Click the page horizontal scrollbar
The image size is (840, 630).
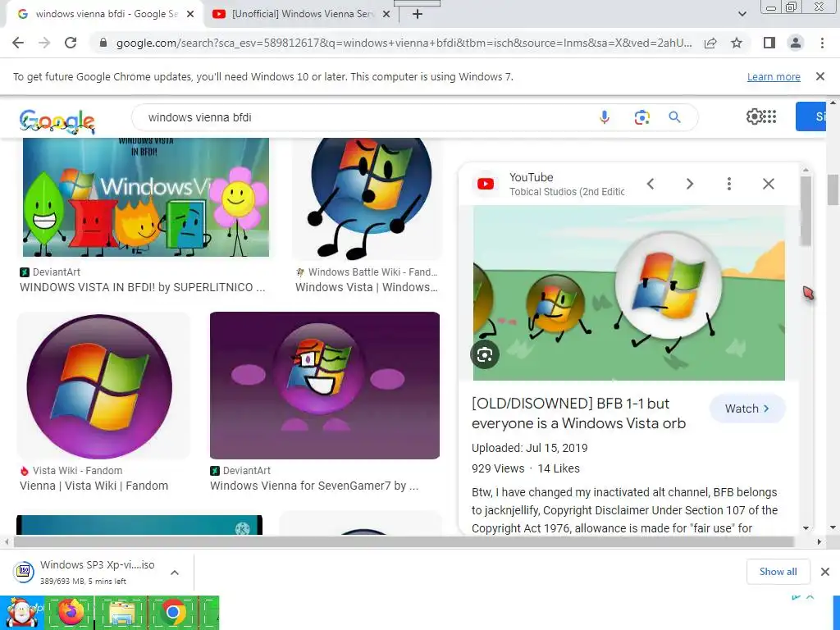pos(404,541)
